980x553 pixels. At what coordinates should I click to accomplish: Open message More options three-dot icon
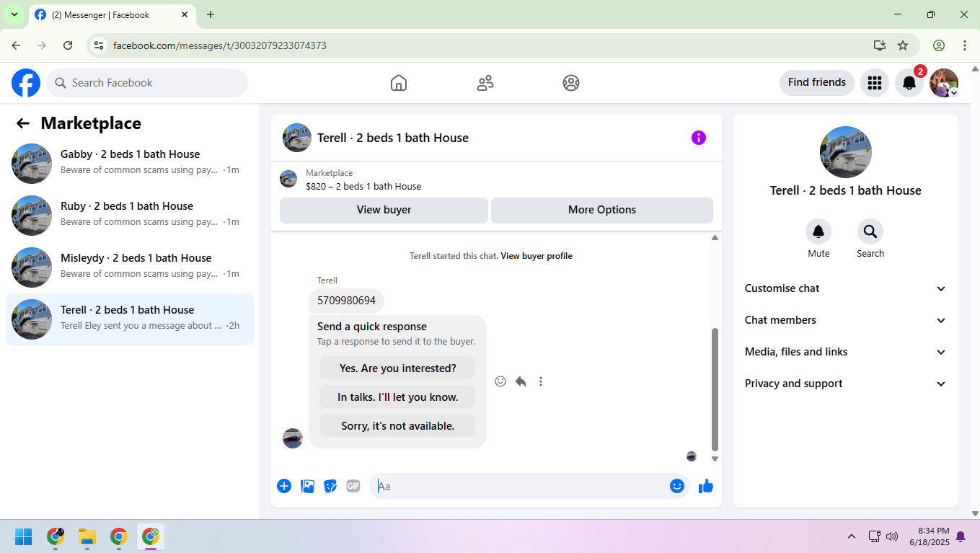541,381
